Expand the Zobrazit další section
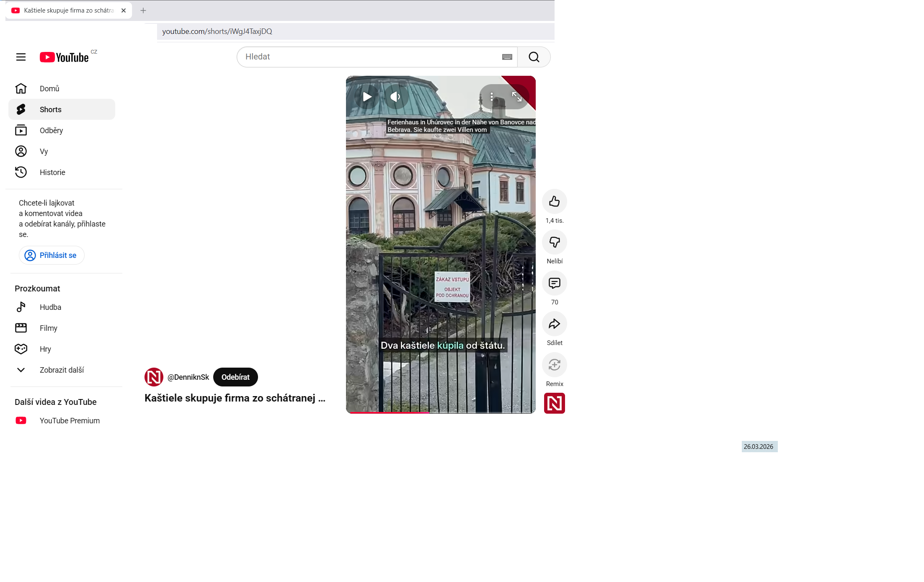 62,370
